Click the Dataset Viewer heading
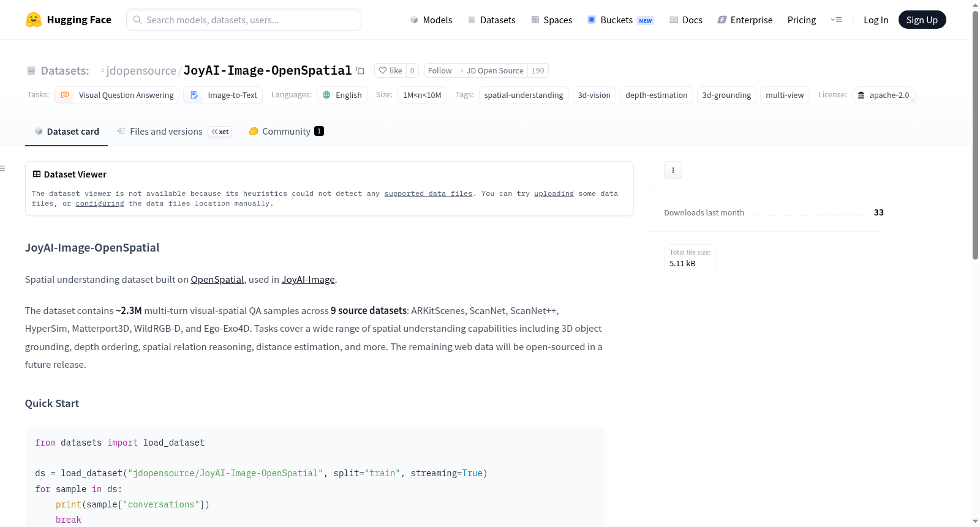 tap(69, 174)
